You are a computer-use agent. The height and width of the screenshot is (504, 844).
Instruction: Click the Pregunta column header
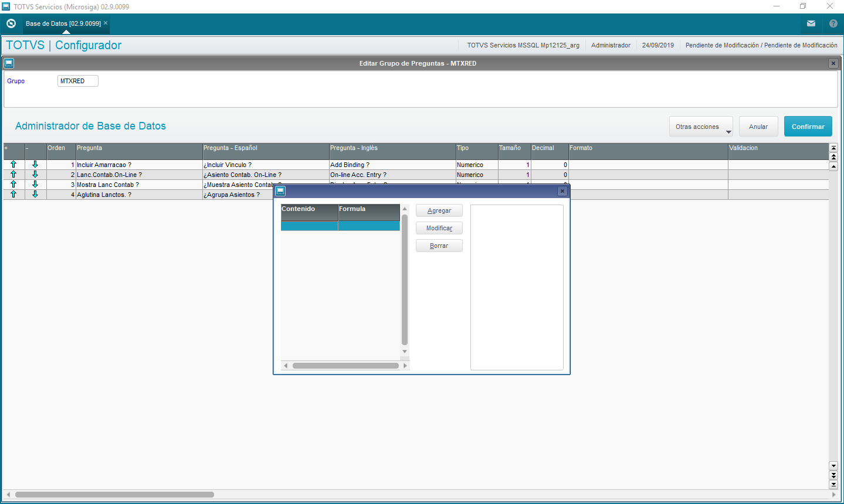tap(139, 151)
